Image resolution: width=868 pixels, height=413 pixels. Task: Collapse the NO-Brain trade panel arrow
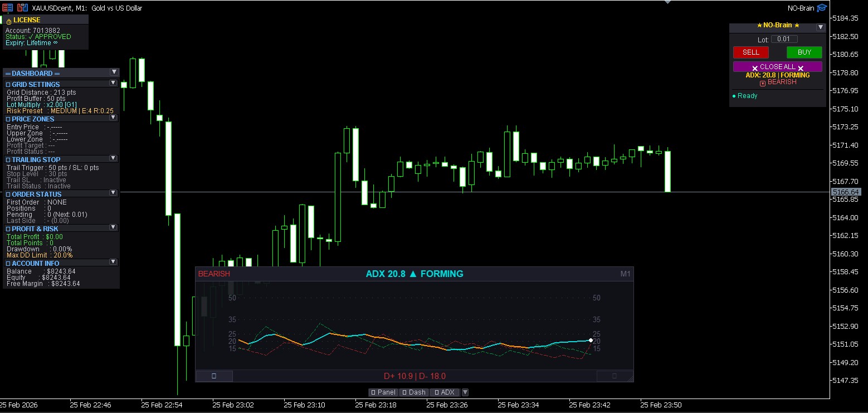pos(820,27)
